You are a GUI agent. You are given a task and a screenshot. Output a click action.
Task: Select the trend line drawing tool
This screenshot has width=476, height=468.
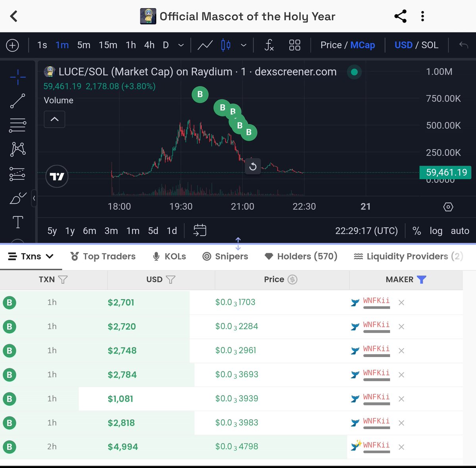click(18, 101)
